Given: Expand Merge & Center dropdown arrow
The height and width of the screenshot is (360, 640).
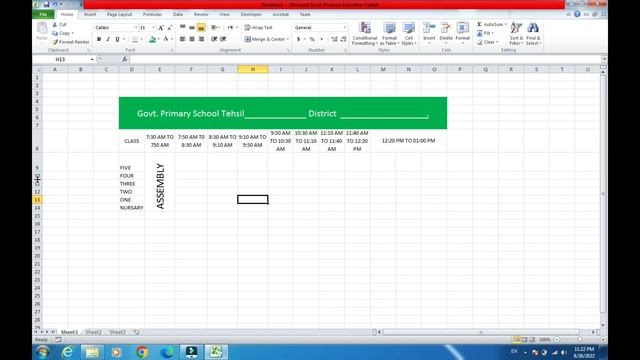Looking at the screenshot, I should coord(288,39).
